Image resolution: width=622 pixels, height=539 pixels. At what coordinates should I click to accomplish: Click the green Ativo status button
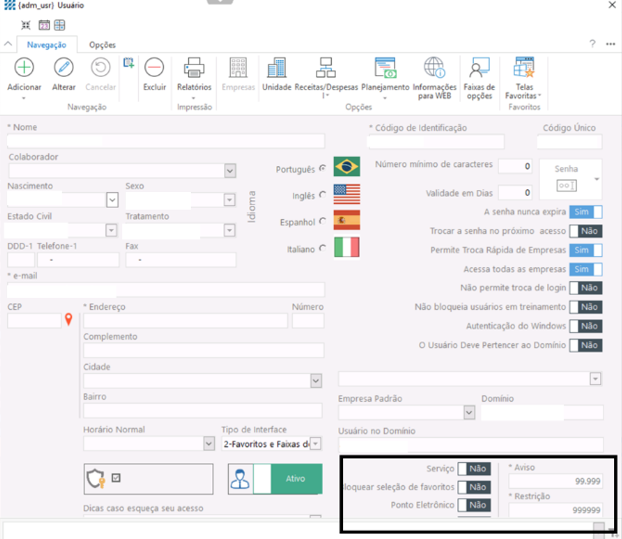(x=295, y=479)
